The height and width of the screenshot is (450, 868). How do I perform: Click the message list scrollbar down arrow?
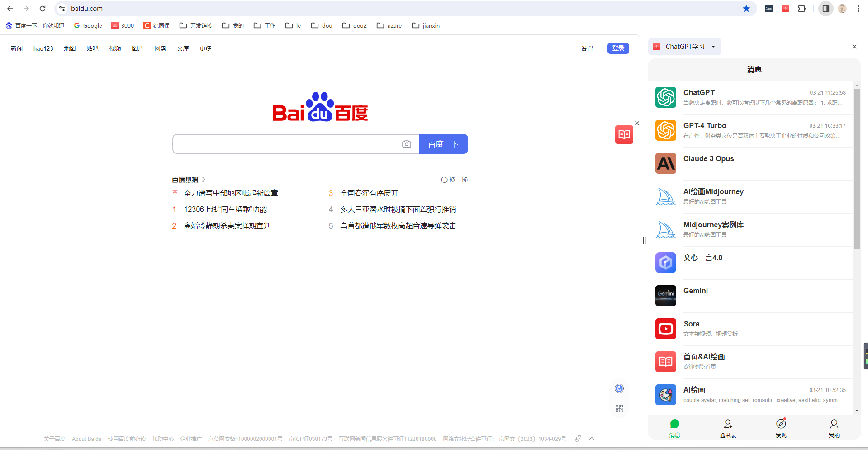857,411
